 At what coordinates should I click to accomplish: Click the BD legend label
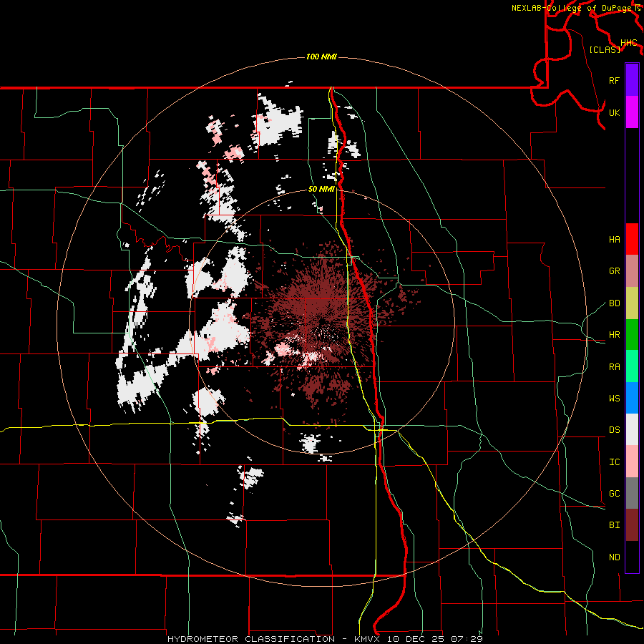point(614,303)
